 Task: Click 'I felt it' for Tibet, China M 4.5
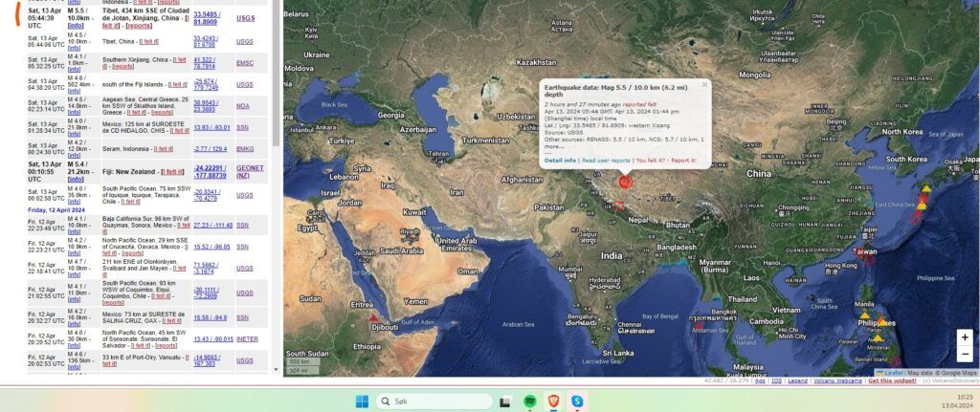148,41
